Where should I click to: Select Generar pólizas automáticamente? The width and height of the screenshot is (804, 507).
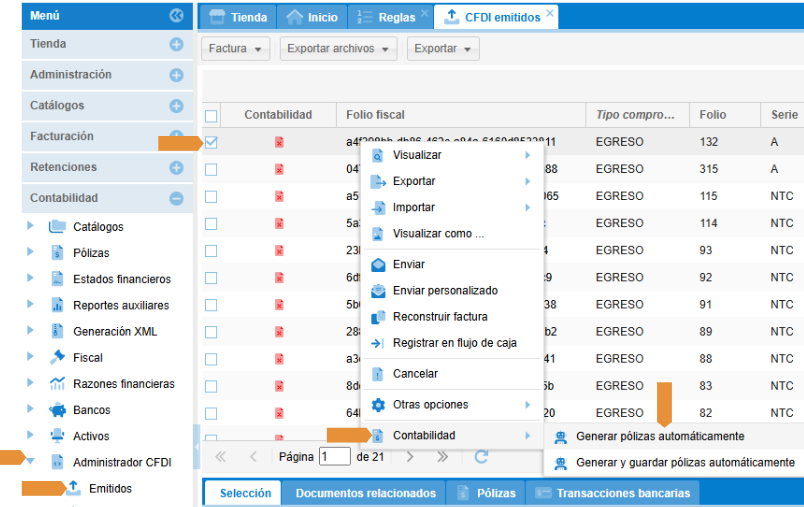pos(660,437)
